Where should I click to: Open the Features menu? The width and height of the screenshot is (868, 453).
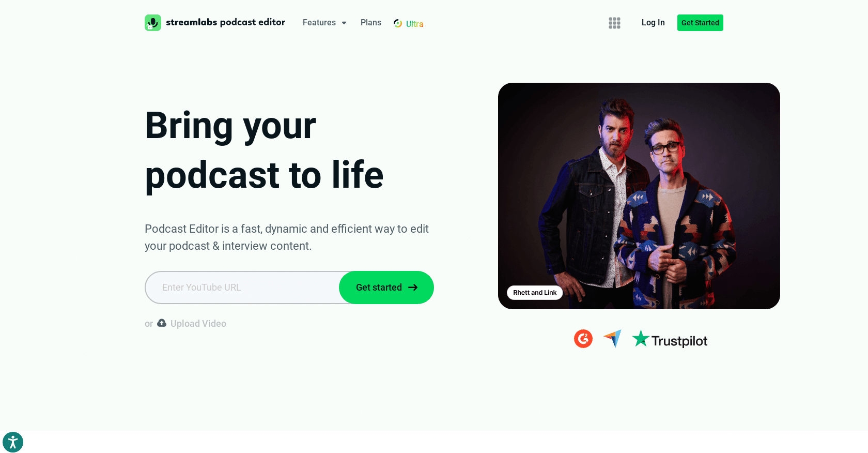324,23
